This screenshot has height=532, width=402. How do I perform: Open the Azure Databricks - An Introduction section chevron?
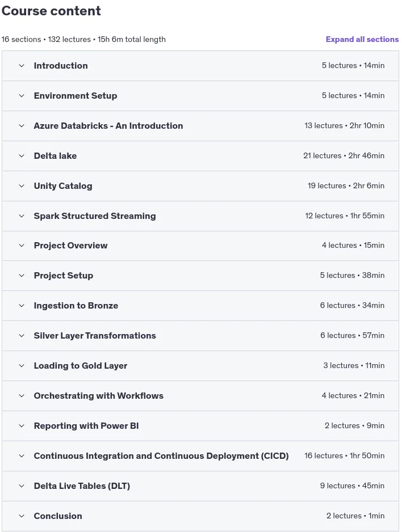(x=22, y=126)
